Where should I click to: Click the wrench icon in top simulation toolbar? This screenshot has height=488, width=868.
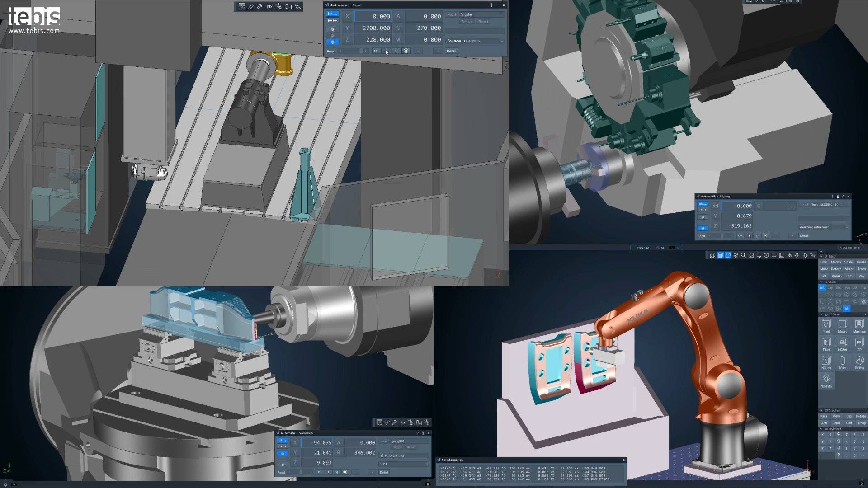point(259,6)
